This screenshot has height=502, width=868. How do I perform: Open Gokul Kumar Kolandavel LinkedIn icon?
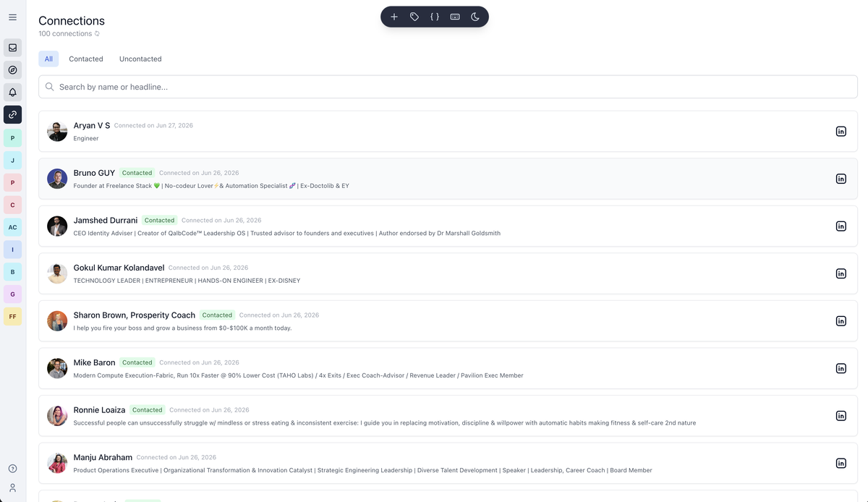pyautogui.click(x=841, y=273)
